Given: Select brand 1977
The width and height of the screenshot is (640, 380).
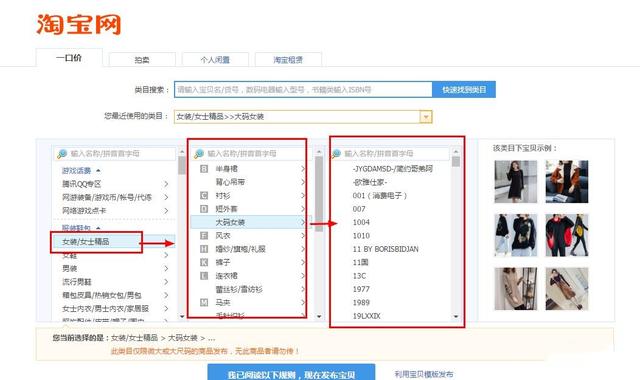Looking at the screenshot, I should tap(361, 289).
